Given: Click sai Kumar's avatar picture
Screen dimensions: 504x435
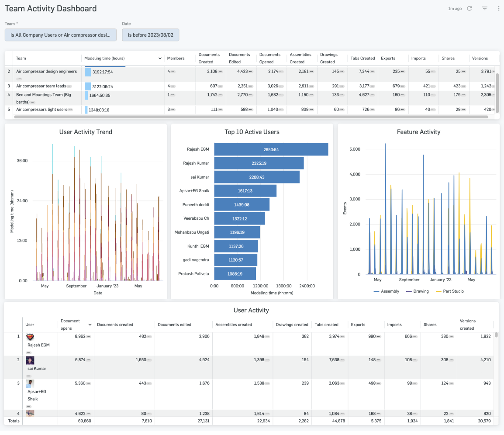Looking at the screenshot, I should pos(30,360).
